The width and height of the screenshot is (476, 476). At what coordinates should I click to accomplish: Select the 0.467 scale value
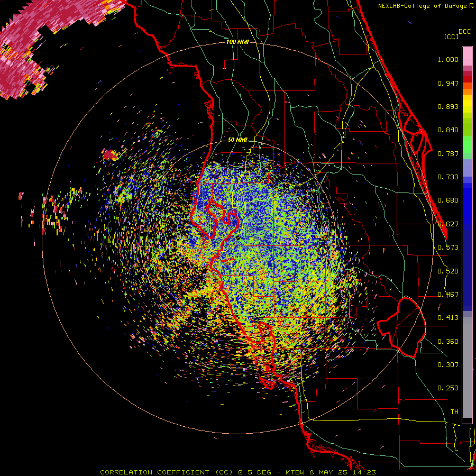448,295
